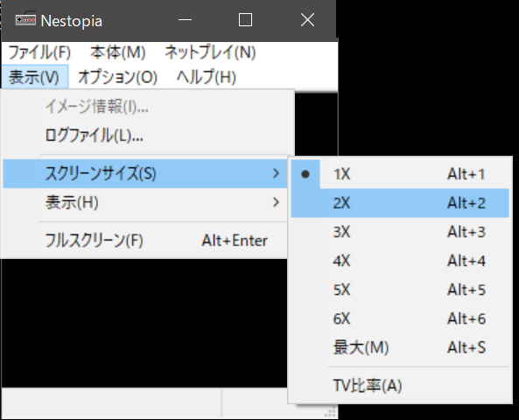Select 6X screen size option
519x420 pixels.
pos(400,318)
